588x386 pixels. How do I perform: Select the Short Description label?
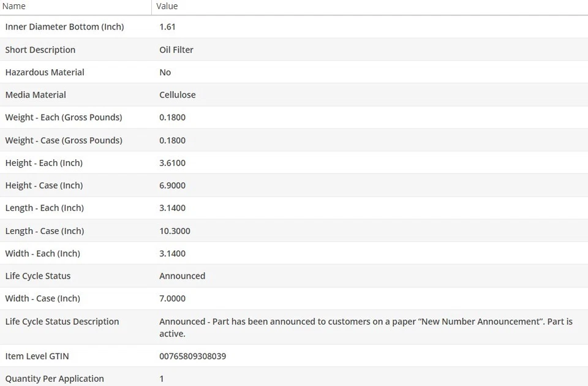pos(40,50)
